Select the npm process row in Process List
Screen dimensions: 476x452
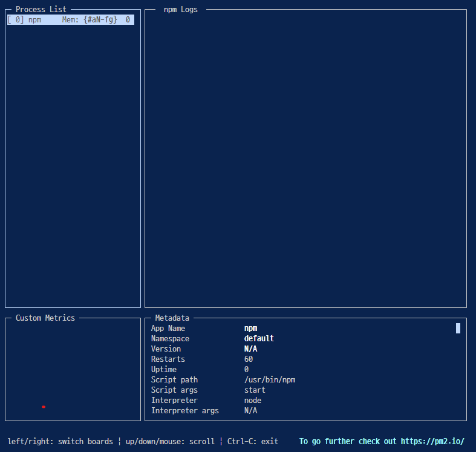point(71,20)
